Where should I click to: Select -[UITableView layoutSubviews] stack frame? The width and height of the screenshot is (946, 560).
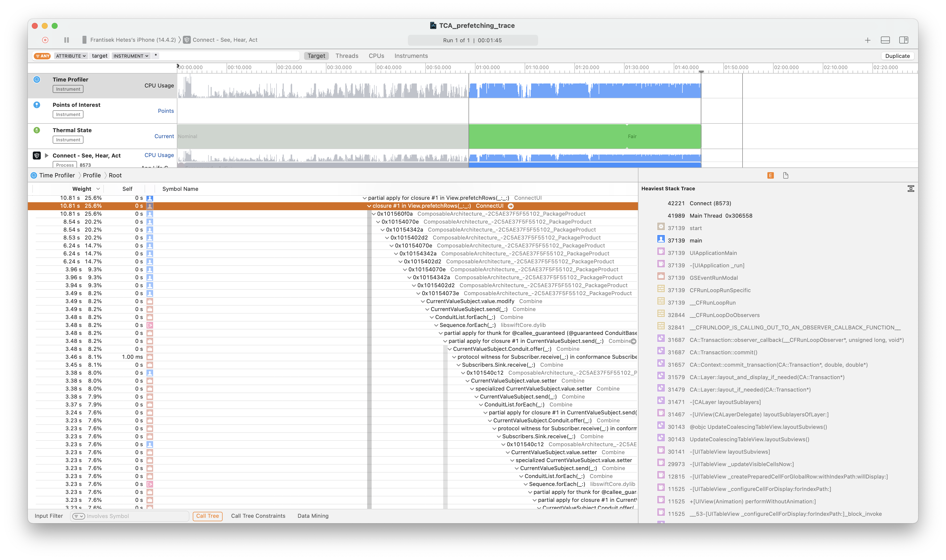coord(729,452)
